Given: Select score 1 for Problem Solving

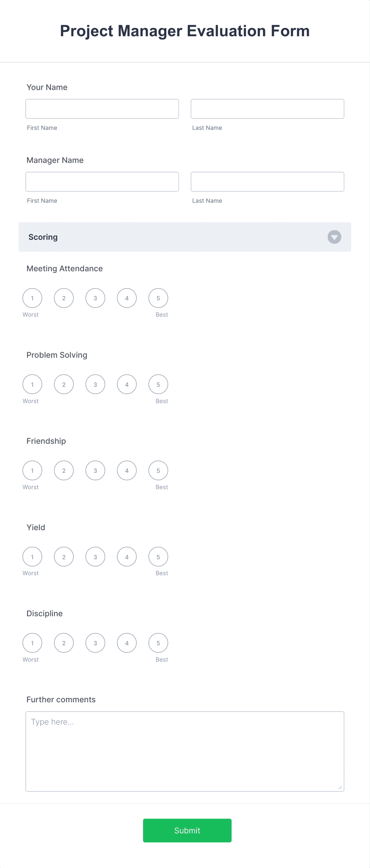Looking at the screenshot, I should (x=32, y=384).
